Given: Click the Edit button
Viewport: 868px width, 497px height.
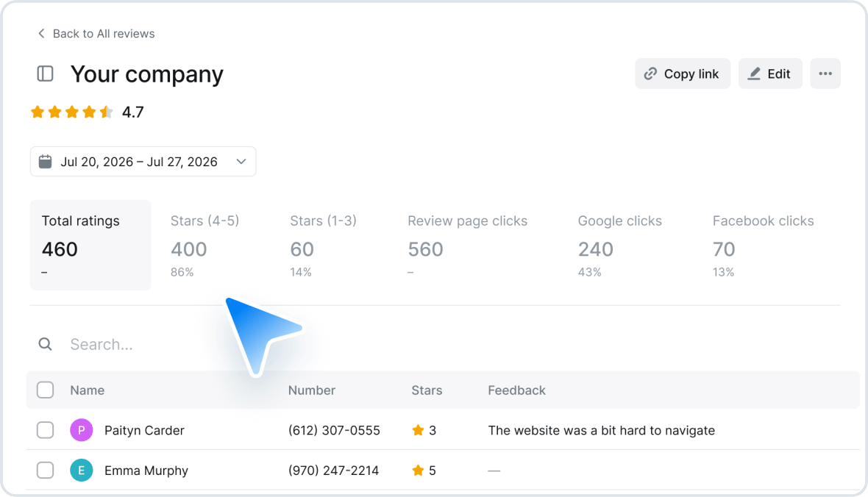Looking at the screenshot, I should coord(770,74).
